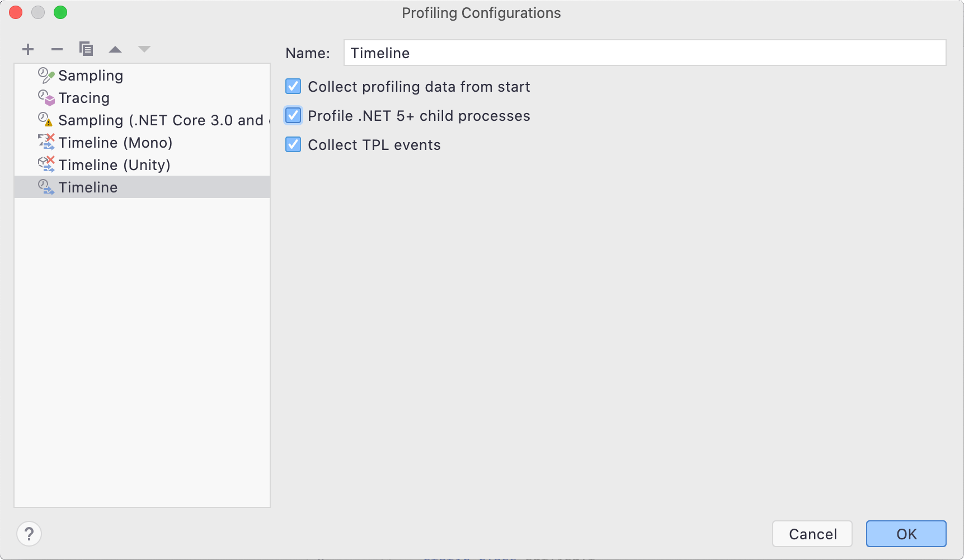Click the Timeline (Unity) profile icon
Image resolution: width=964 pixels, height=560 pixels.
pos(46,164)
